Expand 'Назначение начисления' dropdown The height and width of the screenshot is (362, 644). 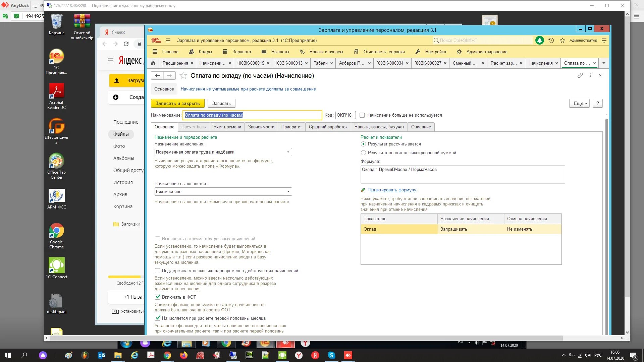coord(288,152)
